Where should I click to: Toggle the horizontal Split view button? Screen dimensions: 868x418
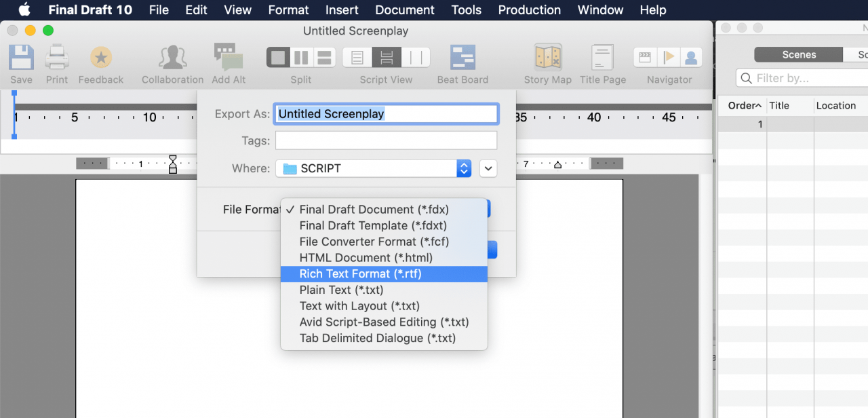point(324,58)
